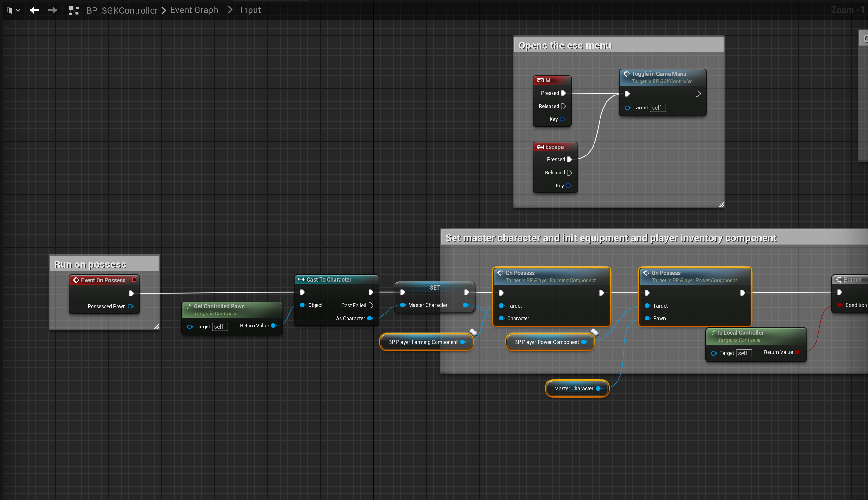Navigate to Event Graph breadcrumb
The image size is (868, 500).
click(194, 10)
